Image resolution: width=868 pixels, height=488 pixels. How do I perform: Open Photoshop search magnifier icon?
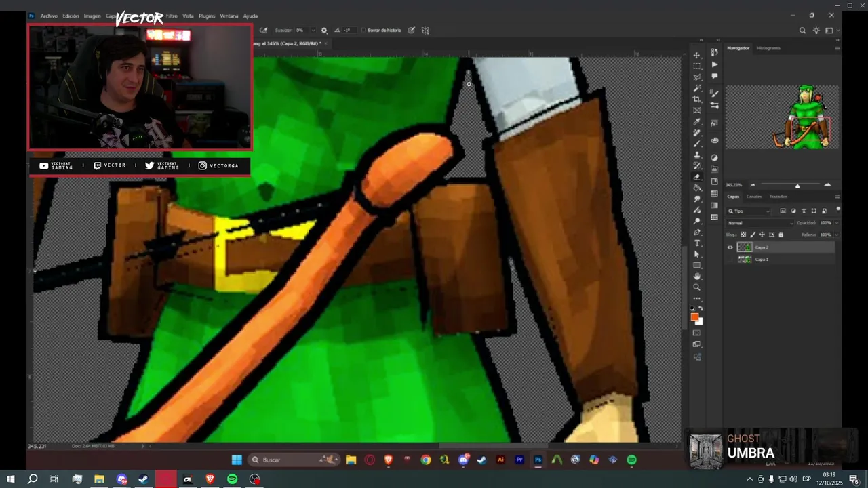[802, 30]
